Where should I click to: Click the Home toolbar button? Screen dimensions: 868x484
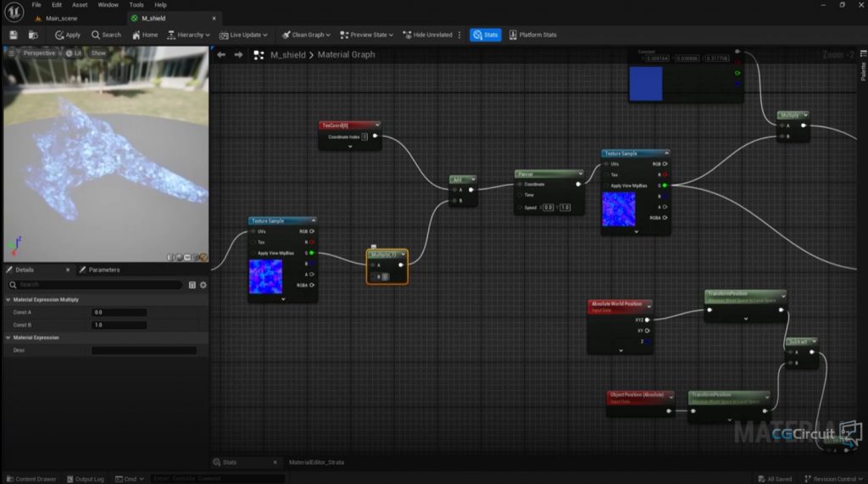click(145, 35)
